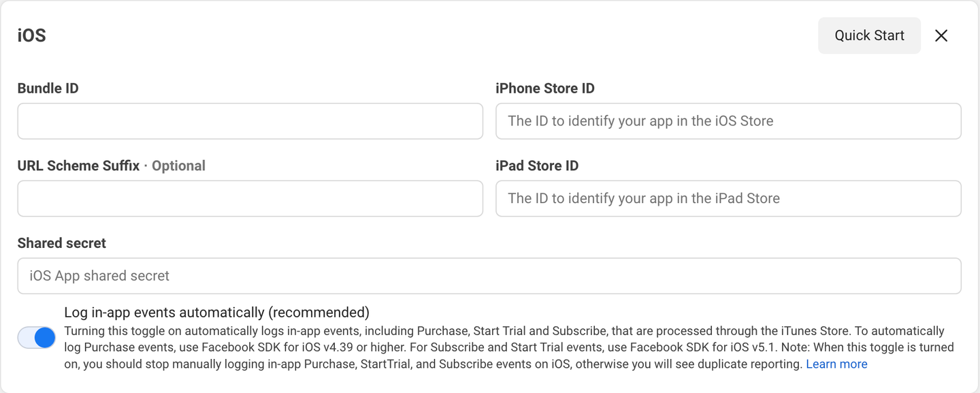Click the 'iOS App shared secret' placeholder text
Screen dimensions: 980x393
click(99, 276)
